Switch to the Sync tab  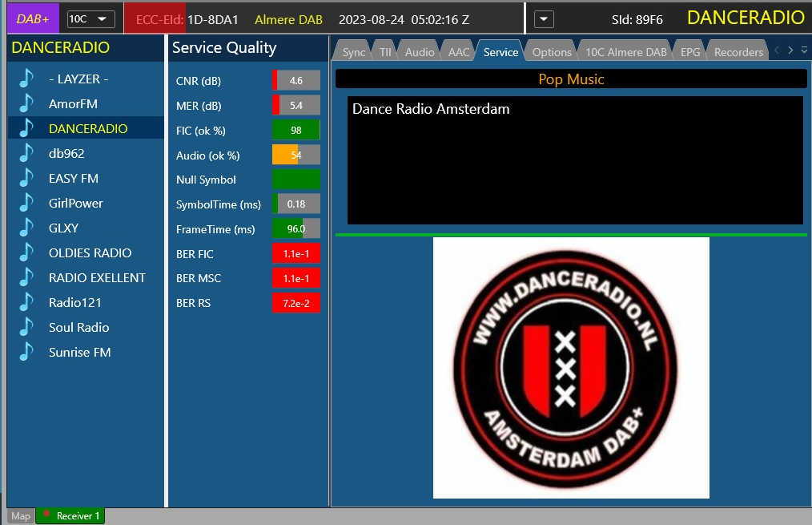(x=354, y=52)
